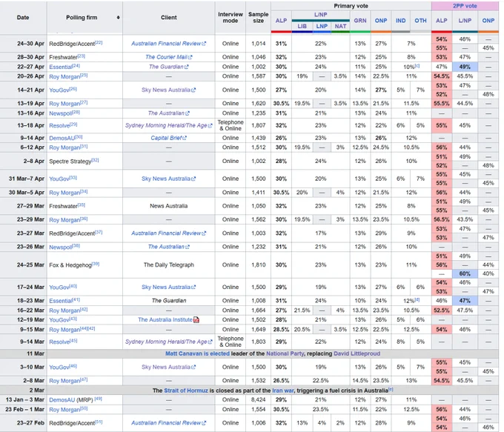Open Sky News Australia link in 3–10 Mar row
This screenshot has height=432, width=504.
[166, 367]
